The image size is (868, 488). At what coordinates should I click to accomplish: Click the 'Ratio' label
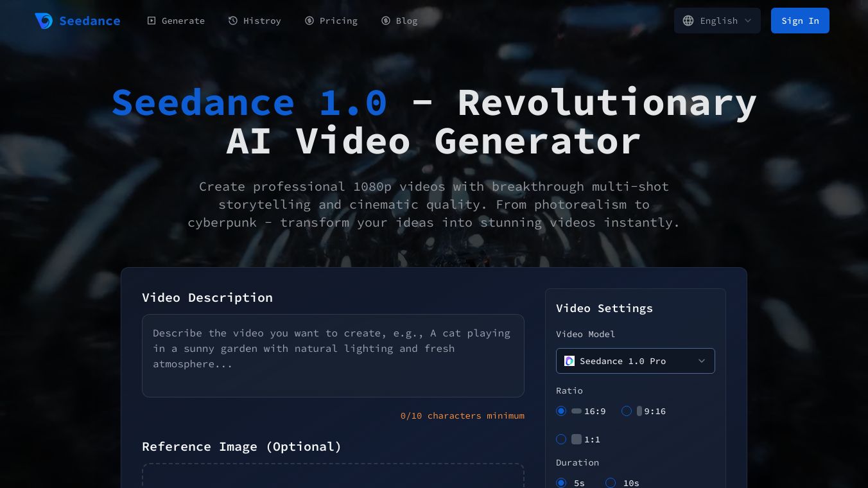coord(569,390)
